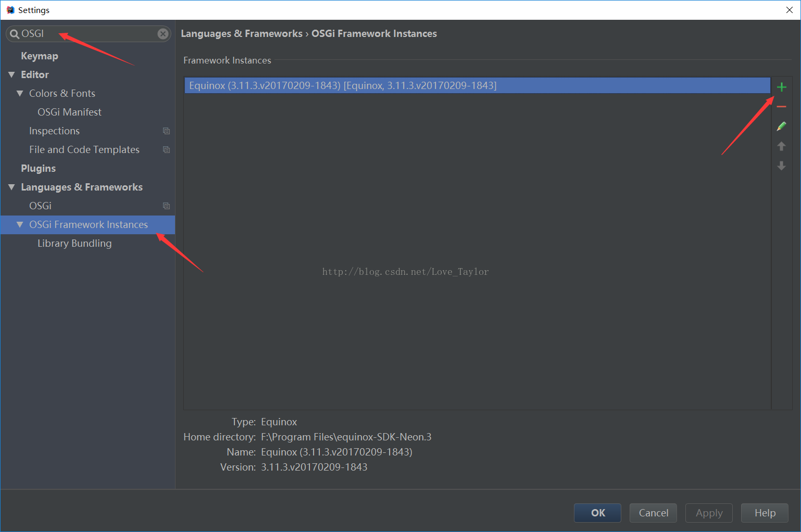Open File and Code Templates settings
Viewport: 801px width, 532px height.
click(84, 150)
